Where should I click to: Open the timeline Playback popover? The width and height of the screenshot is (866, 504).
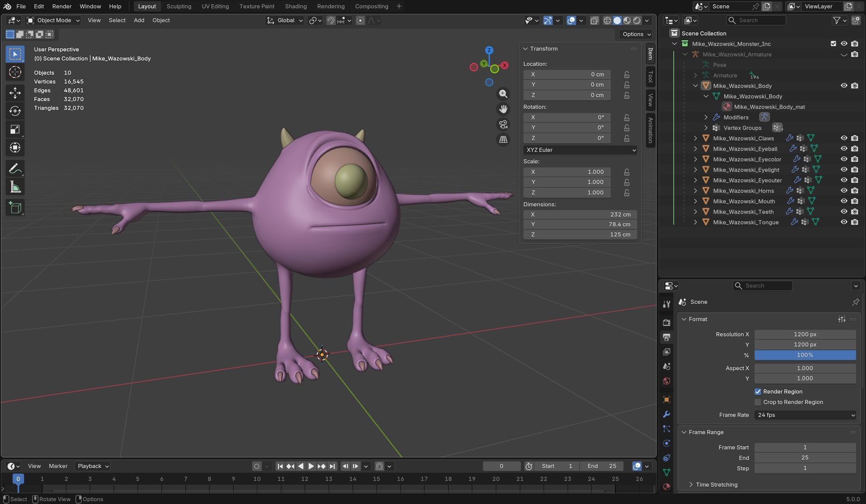[93, 466]
